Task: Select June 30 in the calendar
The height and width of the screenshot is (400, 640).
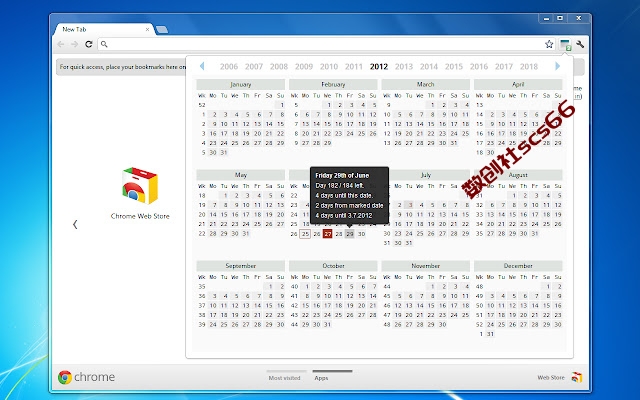Action: (x=361, y=234)
